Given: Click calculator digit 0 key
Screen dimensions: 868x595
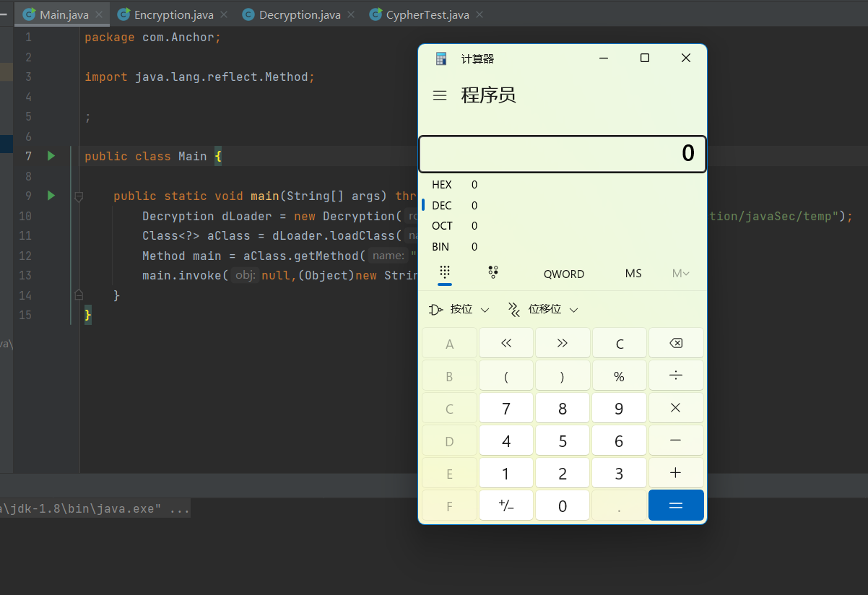Looking at the screenshot, I should (563, 505).
